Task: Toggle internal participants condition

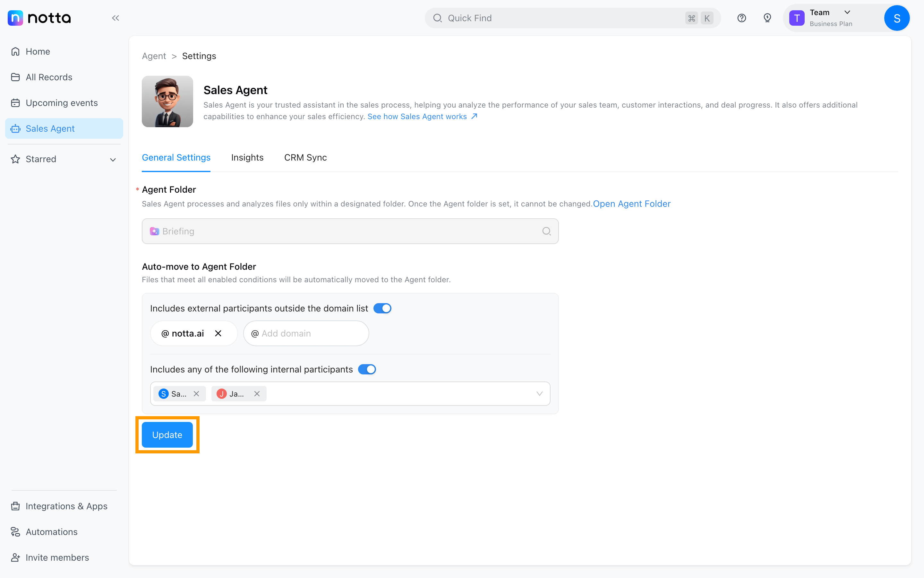Action: (367, 369)
